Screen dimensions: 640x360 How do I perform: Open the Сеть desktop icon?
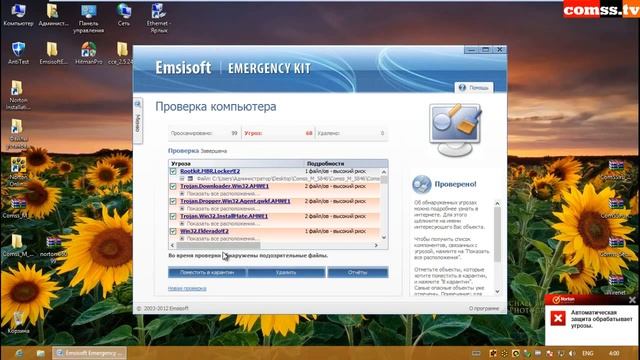(124, 14)
